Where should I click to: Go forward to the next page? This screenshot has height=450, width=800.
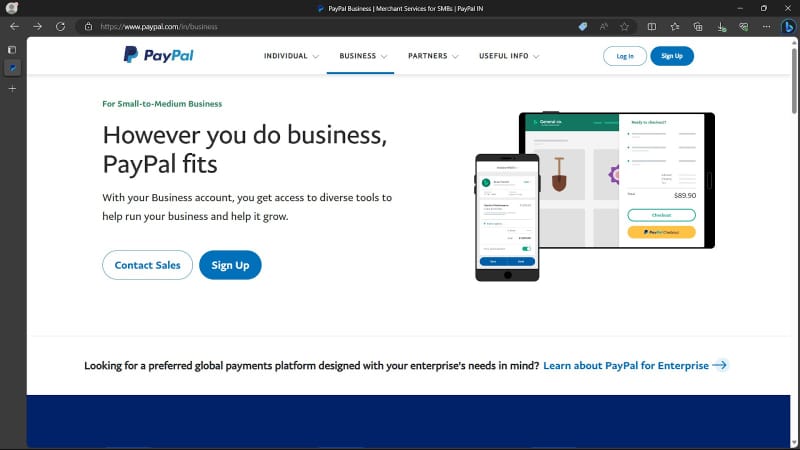pos(37,27)
